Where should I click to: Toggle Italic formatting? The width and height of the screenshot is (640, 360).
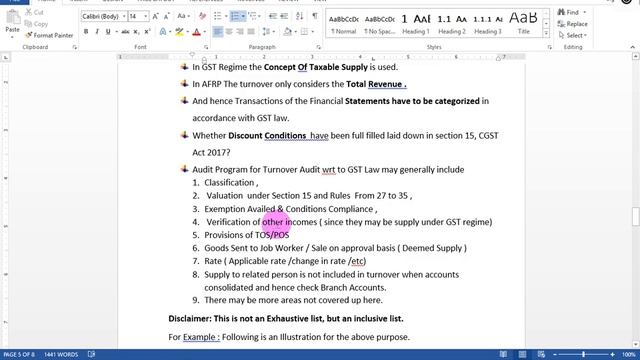tap(97, 32)
